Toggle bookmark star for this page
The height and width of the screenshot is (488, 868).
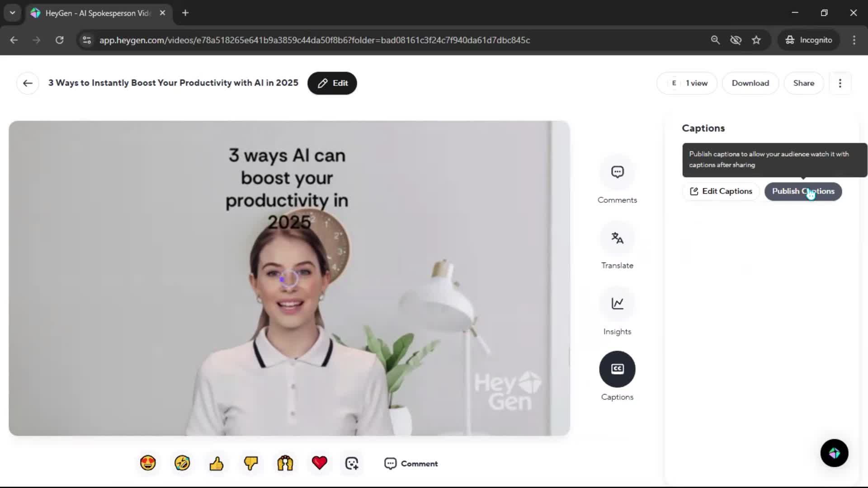coord(756,40)
